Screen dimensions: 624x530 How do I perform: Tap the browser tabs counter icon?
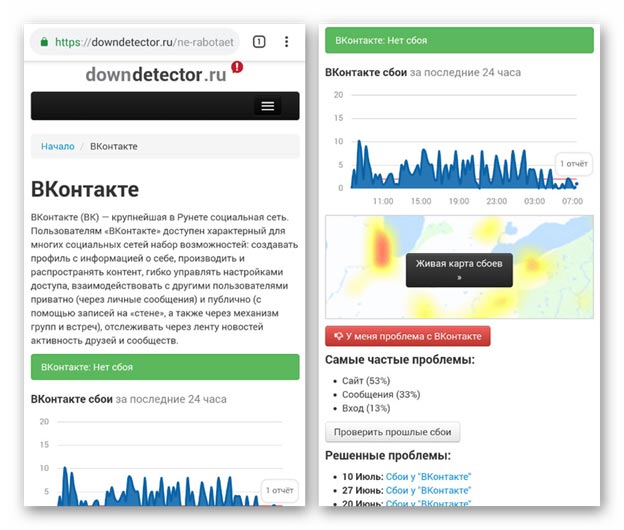coord(259,42)
